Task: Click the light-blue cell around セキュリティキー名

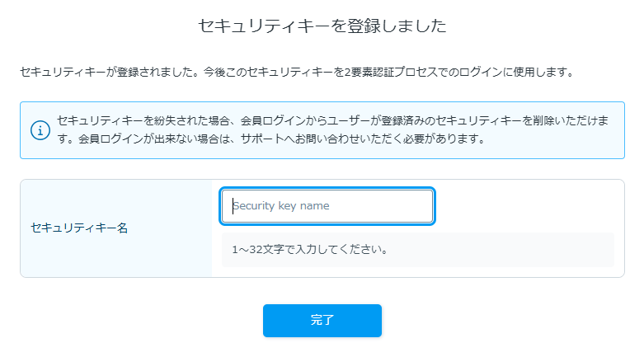Action: tap(116, 228)
